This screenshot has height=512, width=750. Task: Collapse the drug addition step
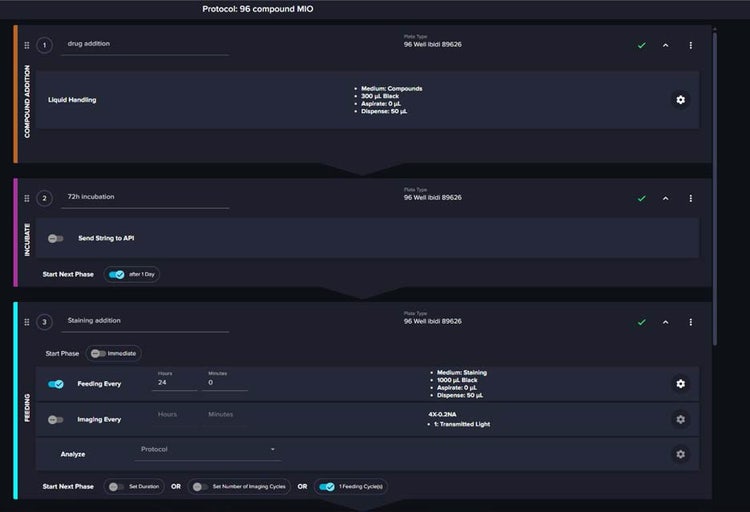pyautogui.click(x=666, y=45)
